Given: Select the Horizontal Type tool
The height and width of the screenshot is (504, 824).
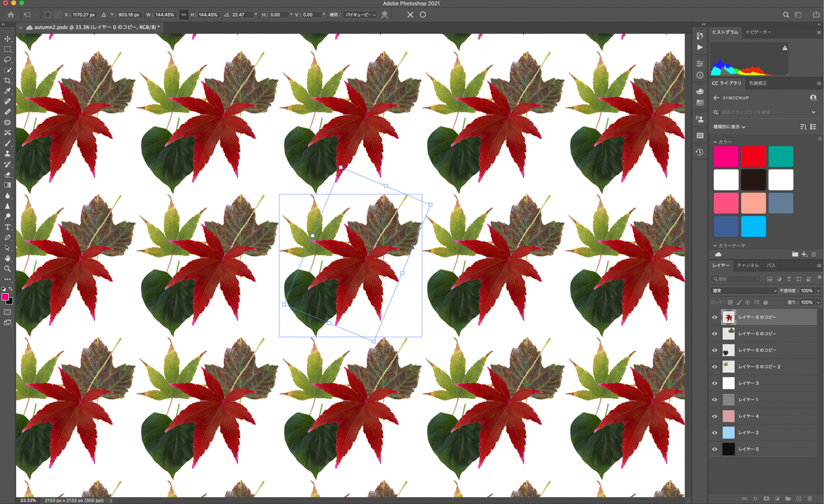Looking at the screenshot, I should tap(8, 227).
